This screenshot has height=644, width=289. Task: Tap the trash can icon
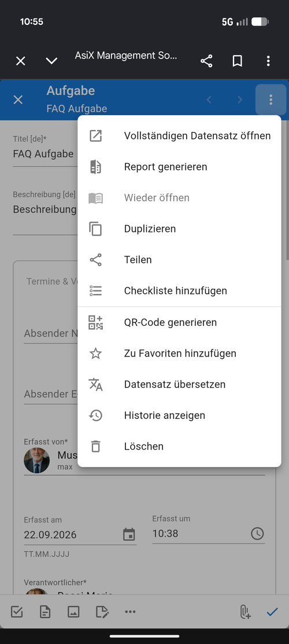point(95,447)
